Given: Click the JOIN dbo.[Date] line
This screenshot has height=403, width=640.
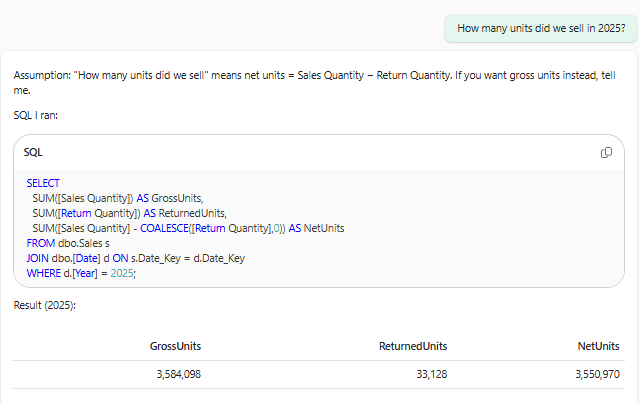Looking at the screenshot, I should click(x=136, y=258).
